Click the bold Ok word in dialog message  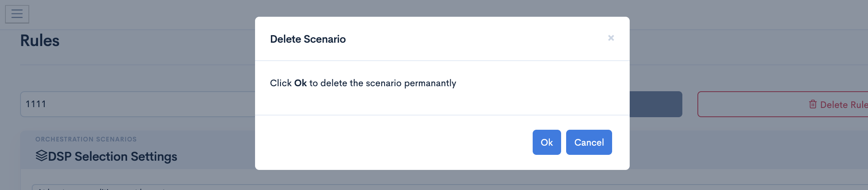click(300, 83)
